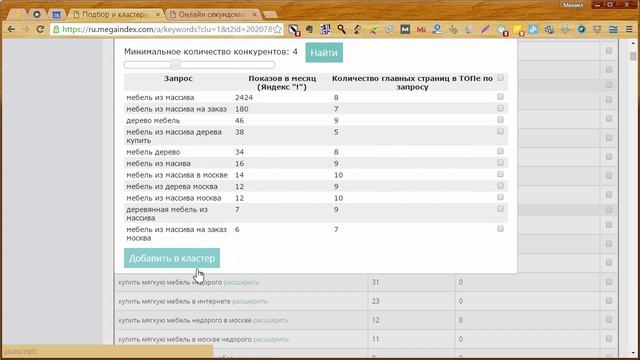Image resolution: width=640 pixels, height=360 pixels.
Task: Click the 'дерево мебель' query text
Action: 153,121
